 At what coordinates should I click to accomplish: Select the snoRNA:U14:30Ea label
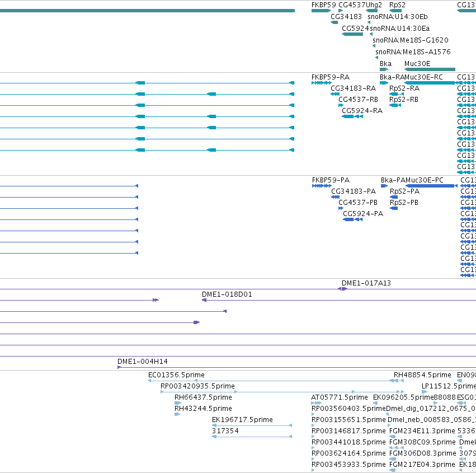click(x=399, y=29)
